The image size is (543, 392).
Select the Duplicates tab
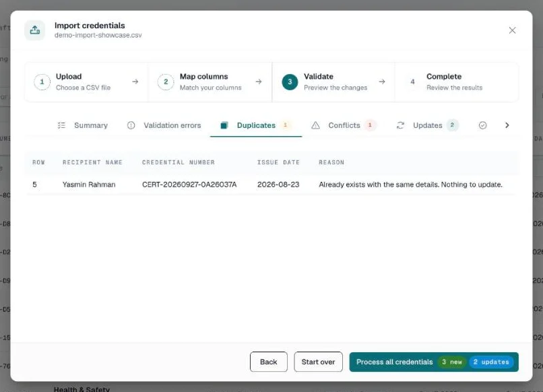pyautogui.click(x=256, y=125)
